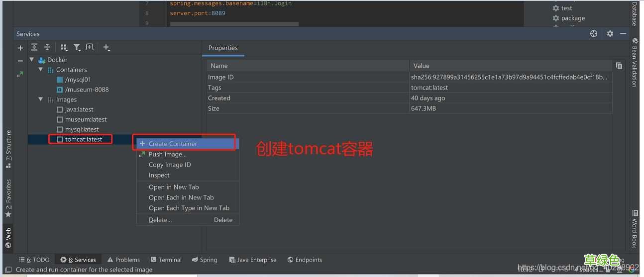Open the Services panel gear settings
This screenshot has height=277, width=644.
coord(610,34)
